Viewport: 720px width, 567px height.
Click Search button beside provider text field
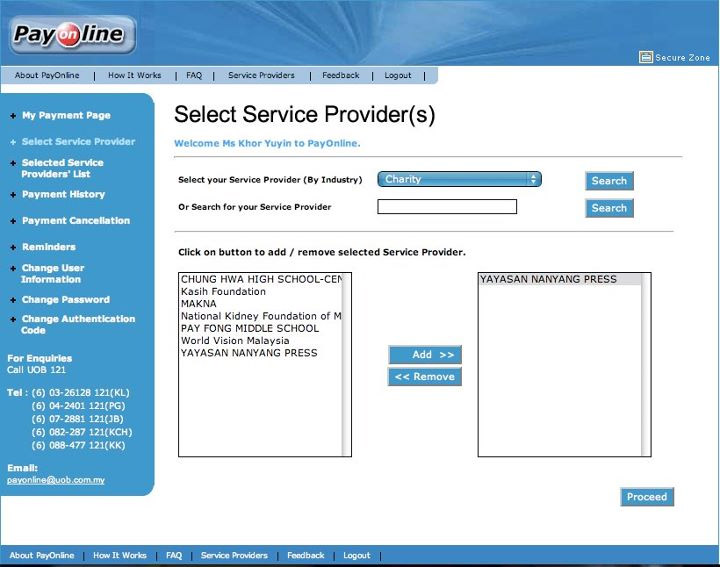click(609, 208)
